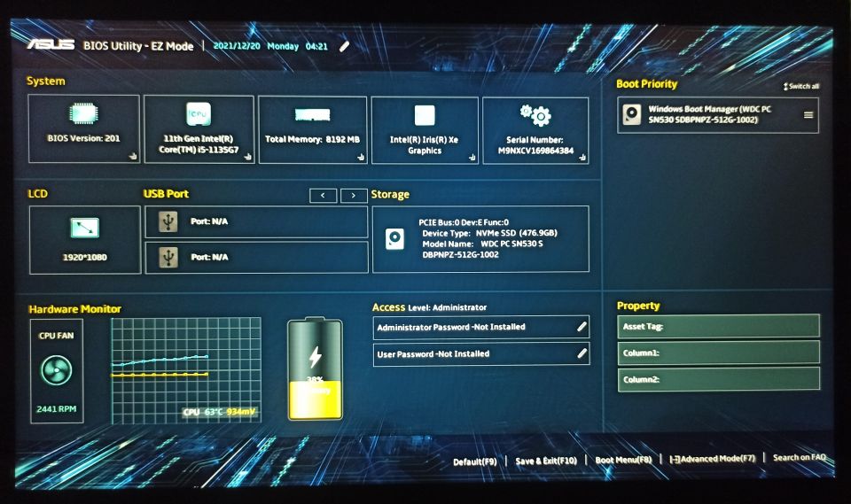Click the boot entry reorder handle
The height and width of the screenshot is (504, 851).
(x=808, y=115)
